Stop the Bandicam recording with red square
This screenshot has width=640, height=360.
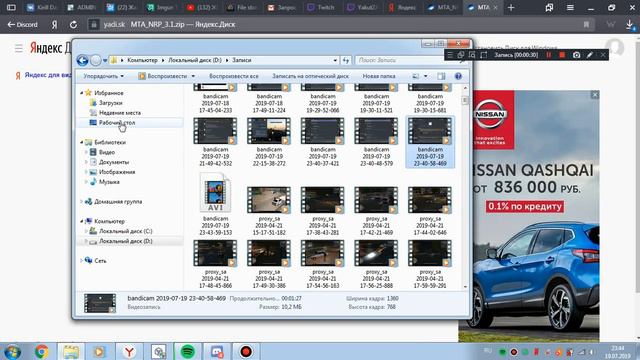pyautogui.click(x=562, y=55)
